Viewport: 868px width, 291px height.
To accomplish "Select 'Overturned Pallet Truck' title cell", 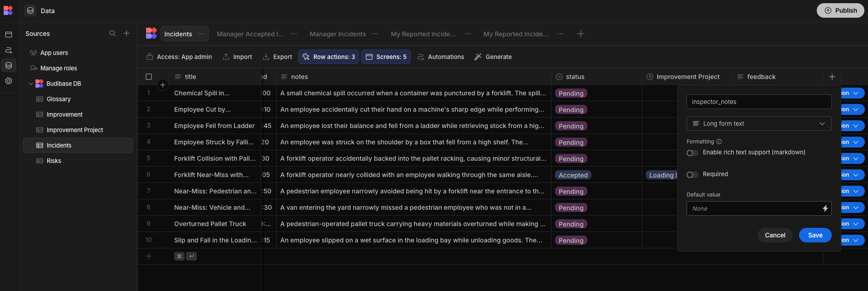I will tap(215, 224).
